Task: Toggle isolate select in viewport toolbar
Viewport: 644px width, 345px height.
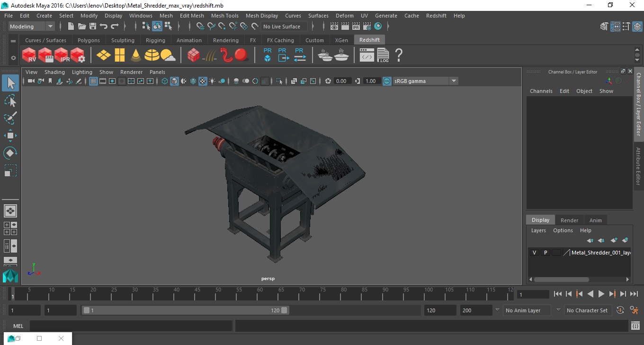Action: pyautogui.click(x=280, y=81)
